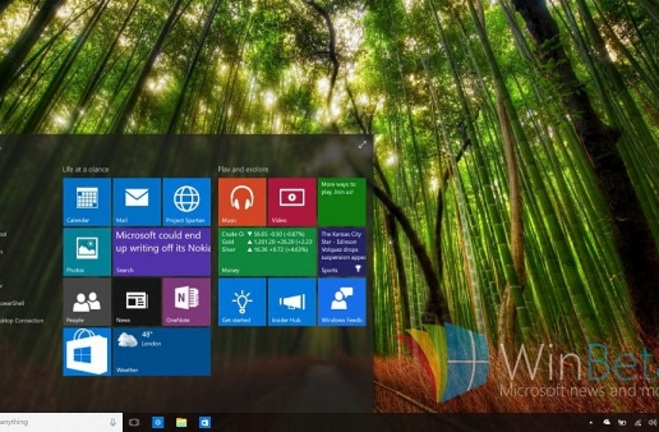659x432 pixels.
Task: Open the People tile
Action: tap(87, 302)
